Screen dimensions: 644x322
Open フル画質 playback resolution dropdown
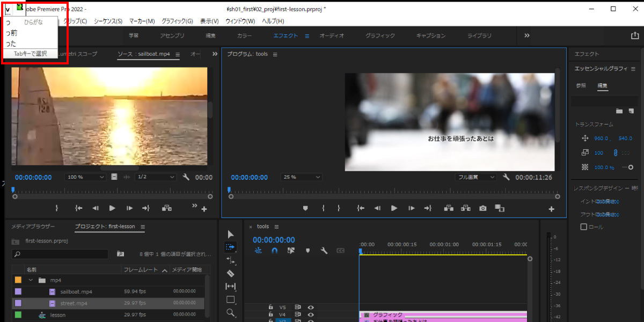[x=475, y=177]
